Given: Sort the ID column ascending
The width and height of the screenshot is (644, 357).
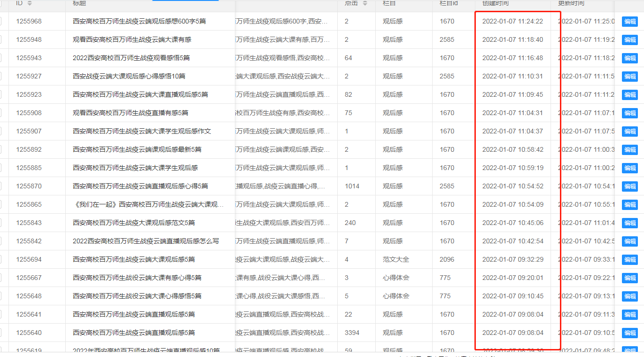Looking at the screenshot, I should [30, 2].
